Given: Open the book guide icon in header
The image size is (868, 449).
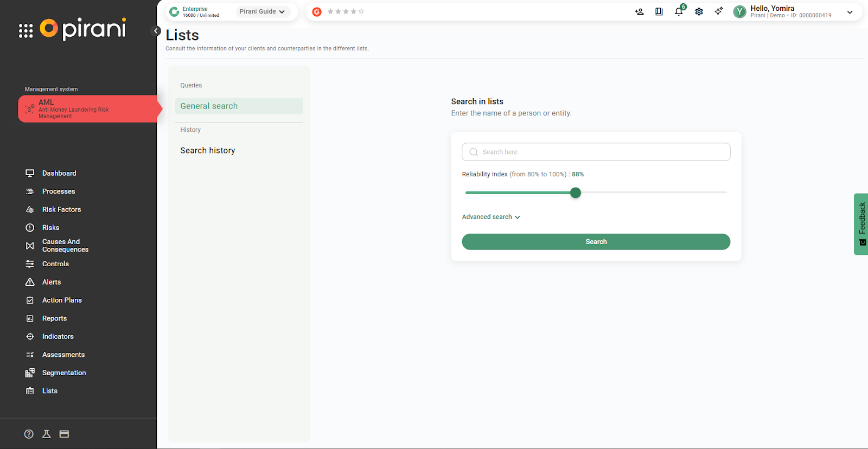Looking at the screenshot, I should (x=659, y=12).
